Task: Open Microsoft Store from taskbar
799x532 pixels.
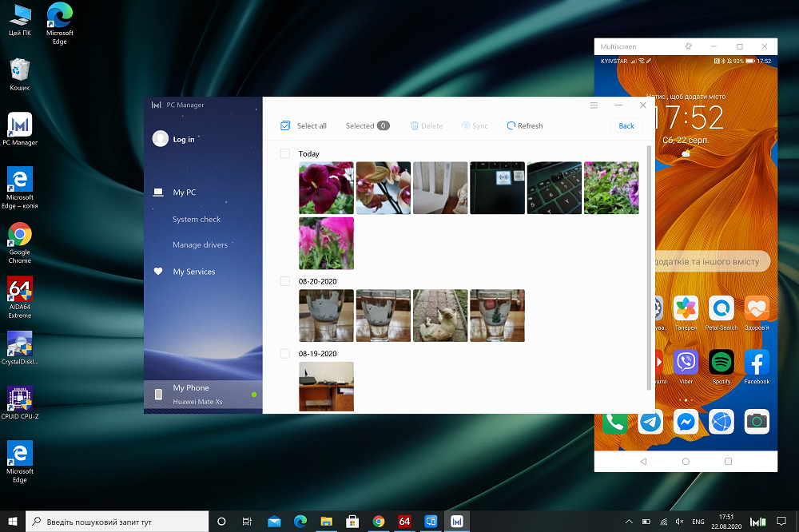Action: (x=352, y=522)
